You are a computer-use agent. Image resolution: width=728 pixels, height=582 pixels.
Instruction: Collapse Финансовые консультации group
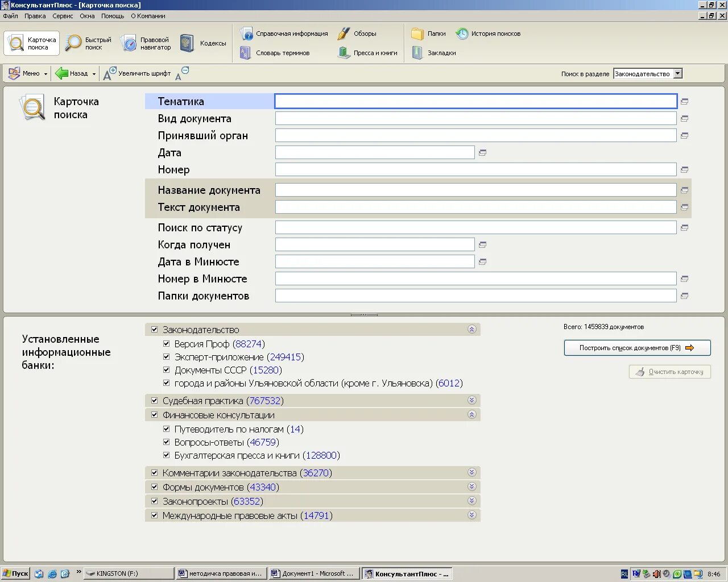471,414
